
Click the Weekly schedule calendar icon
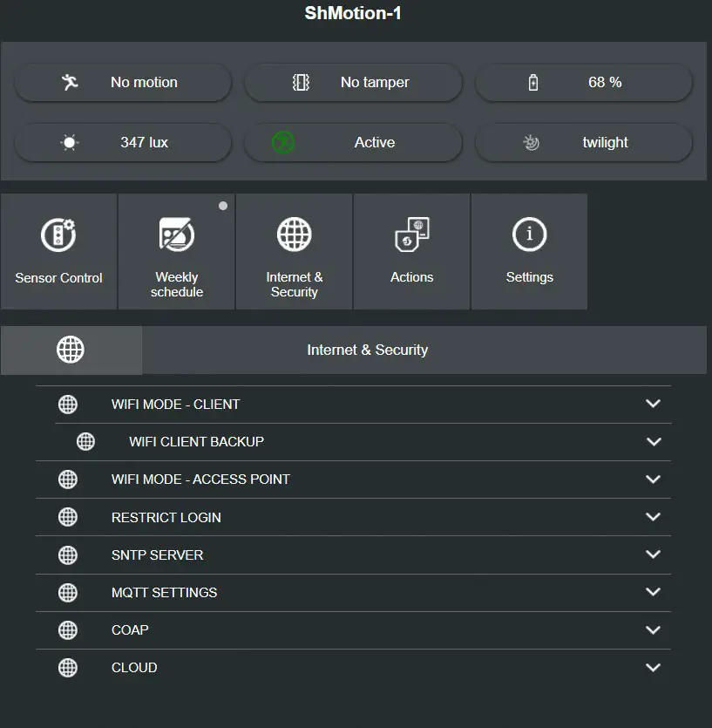tap(176, 234)
